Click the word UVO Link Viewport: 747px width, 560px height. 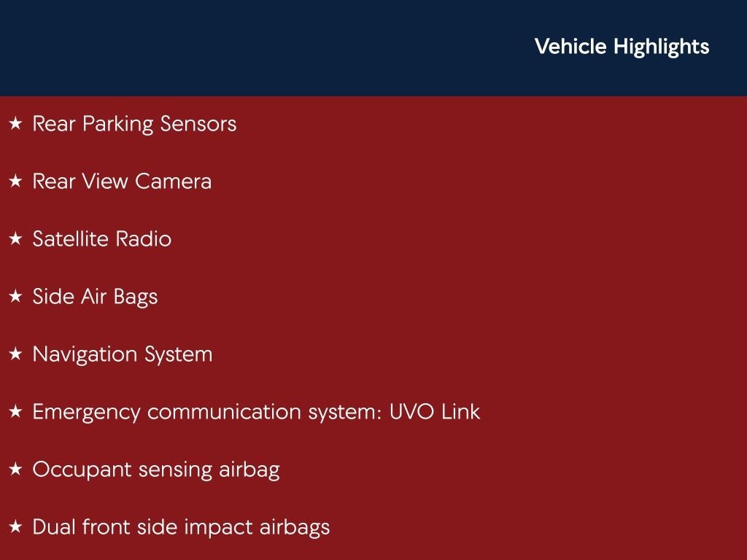point(435,412)
